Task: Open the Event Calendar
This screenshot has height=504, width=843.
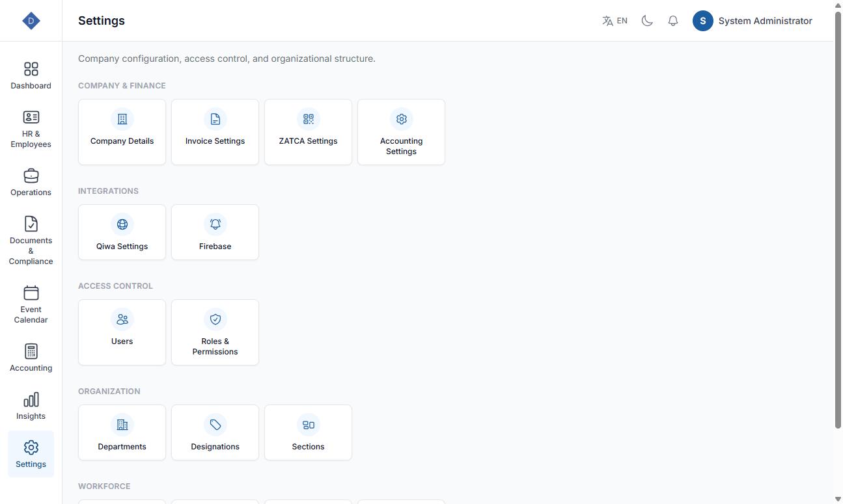Action: pyautogui.click(x=31, y=304)
